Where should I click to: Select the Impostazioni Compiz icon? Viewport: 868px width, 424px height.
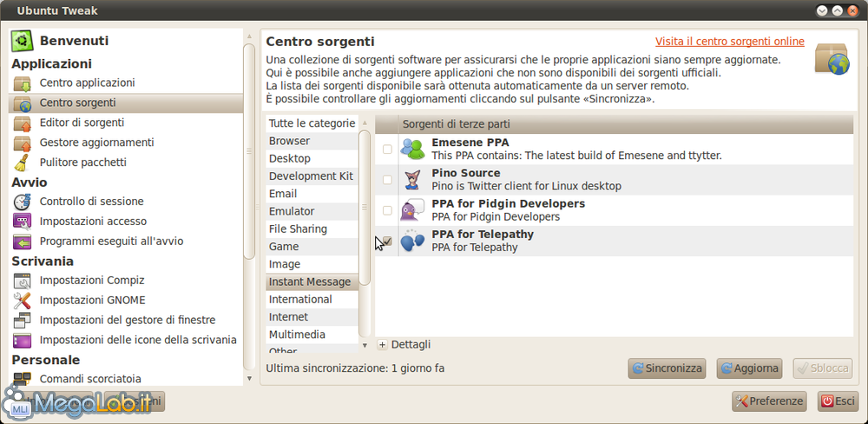(23, 281)
